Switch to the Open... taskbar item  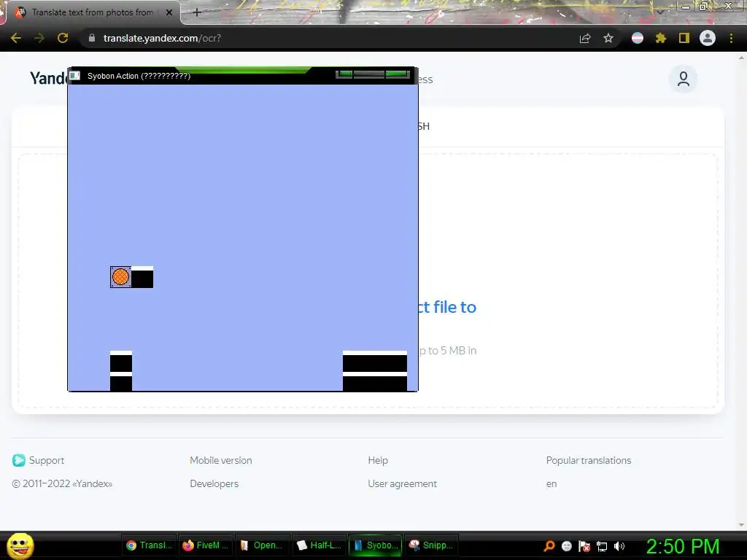tap(262, 545)
